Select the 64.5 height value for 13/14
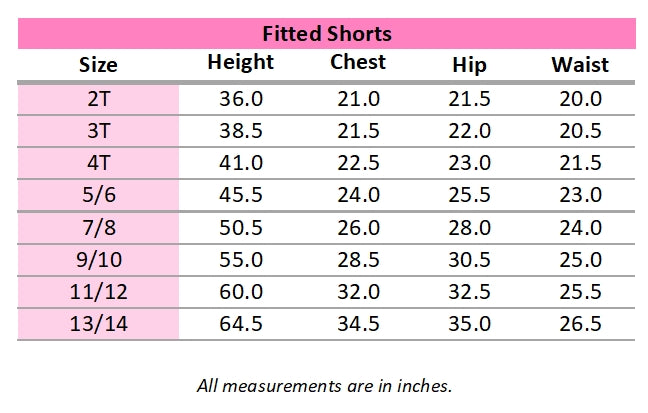The image size is (648, 413). point(240,324)
